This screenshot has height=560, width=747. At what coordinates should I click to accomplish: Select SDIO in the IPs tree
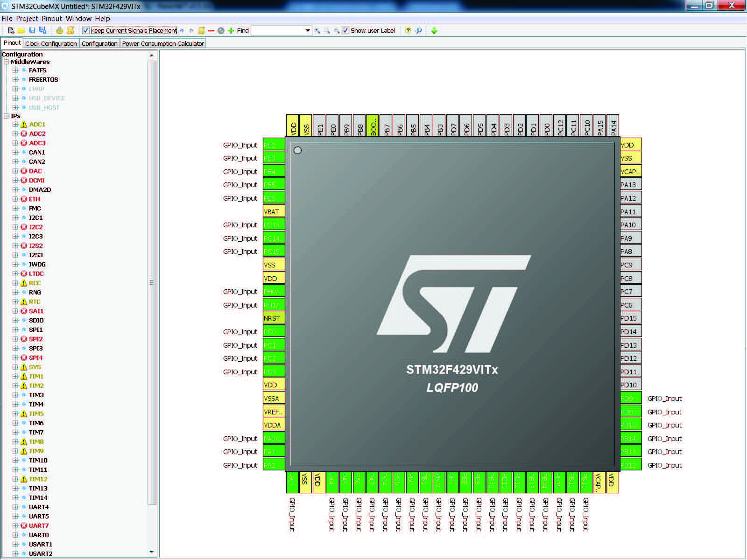(36, 321)
